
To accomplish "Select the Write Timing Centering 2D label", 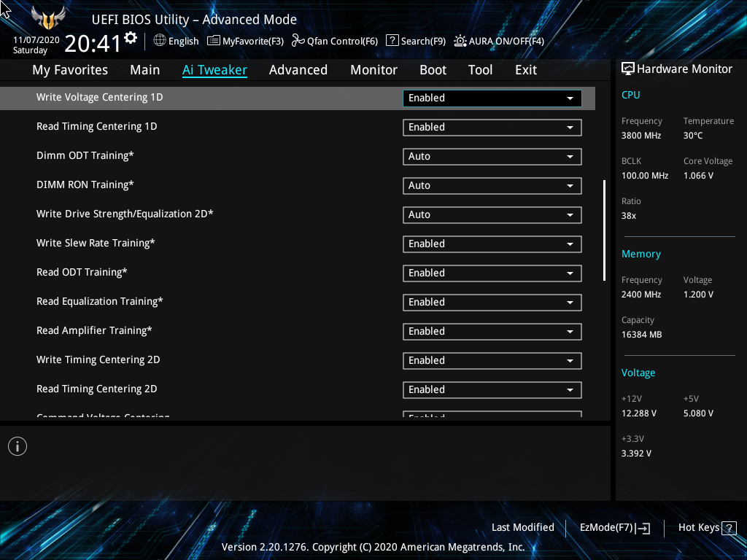I will pyautogui.click(x=98, y=359).
